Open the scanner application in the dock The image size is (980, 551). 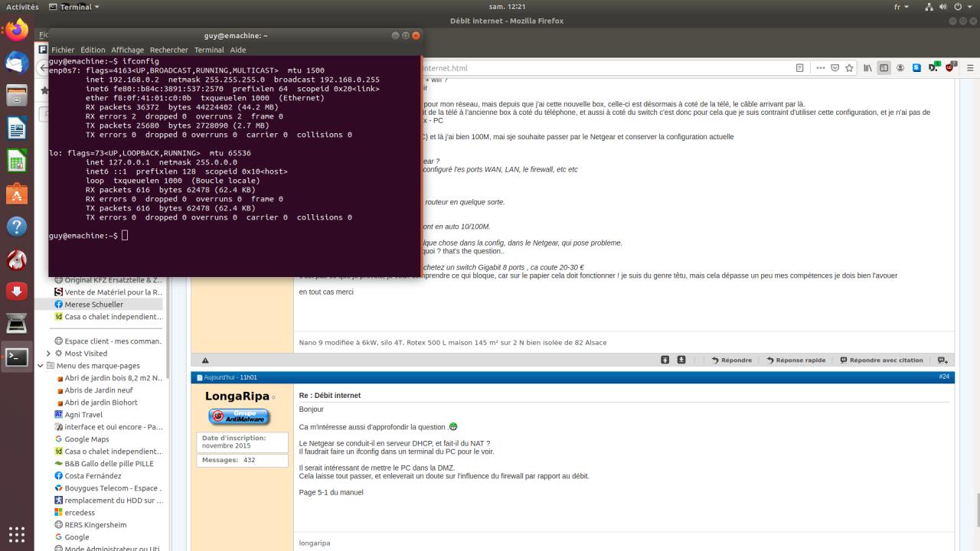coord(17,324)
